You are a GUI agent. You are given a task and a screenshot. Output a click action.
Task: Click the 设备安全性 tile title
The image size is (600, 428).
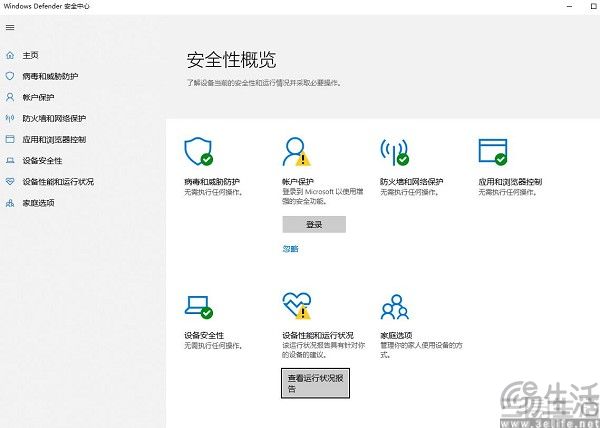pyautogui.click(x=204, y=335)
